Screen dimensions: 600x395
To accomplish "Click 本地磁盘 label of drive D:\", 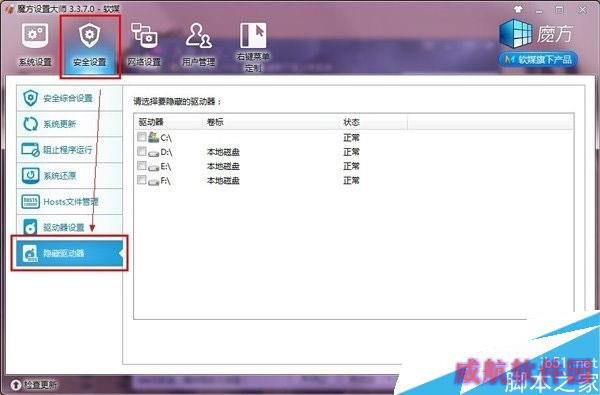I will [223, 152].
